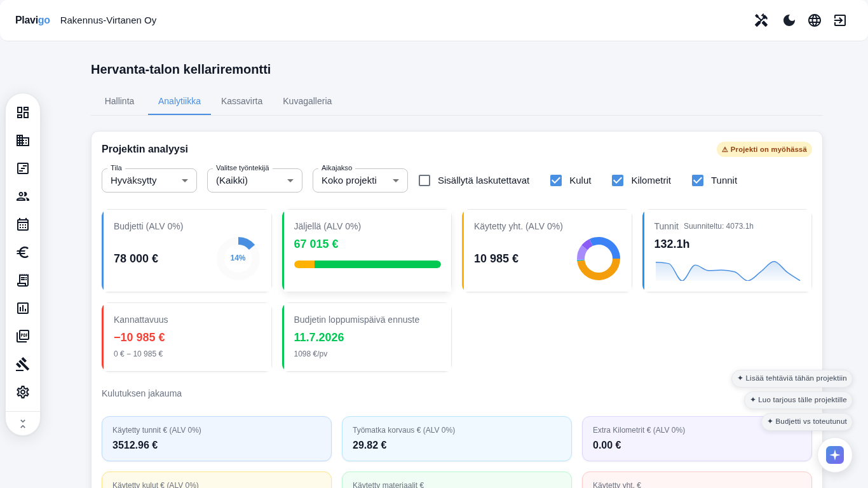Open the settings gear in the sidebar

(23, 392)
